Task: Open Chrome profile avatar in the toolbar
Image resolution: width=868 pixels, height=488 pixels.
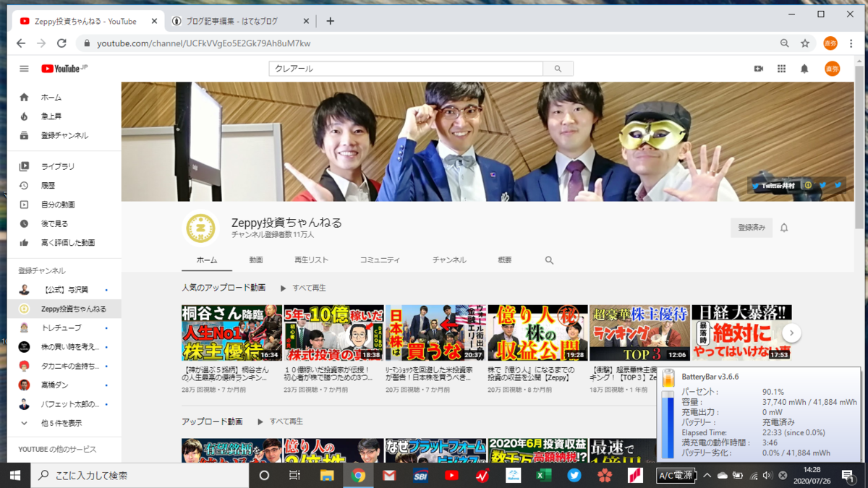Action: (830, 43)
